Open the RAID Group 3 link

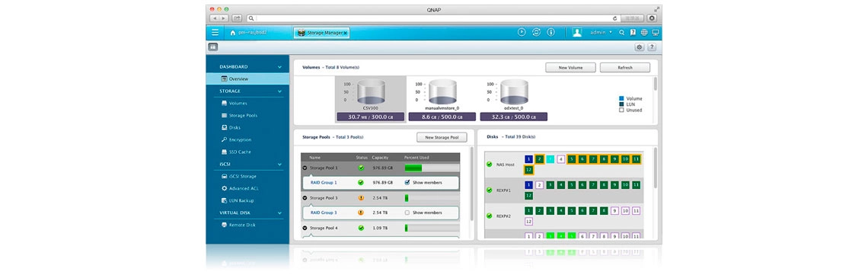click(x=324, y=213)
